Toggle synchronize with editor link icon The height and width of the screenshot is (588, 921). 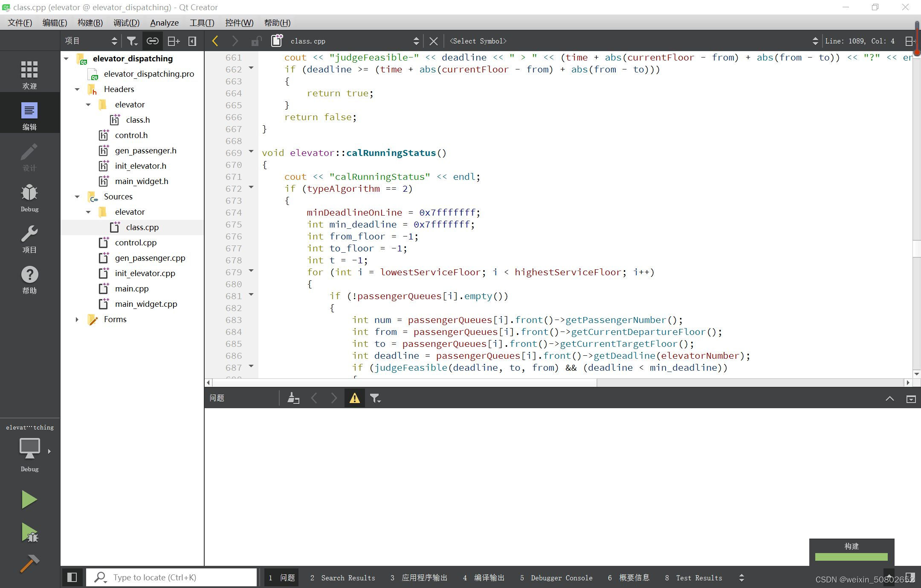pyautogui.click(x=152, y=41)
